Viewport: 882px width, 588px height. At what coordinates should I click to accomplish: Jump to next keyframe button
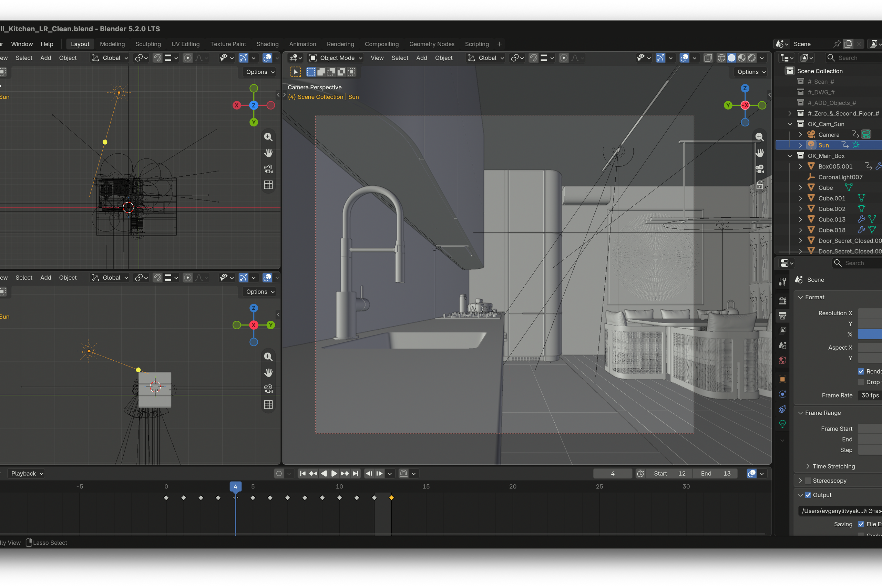coord(345,474)
